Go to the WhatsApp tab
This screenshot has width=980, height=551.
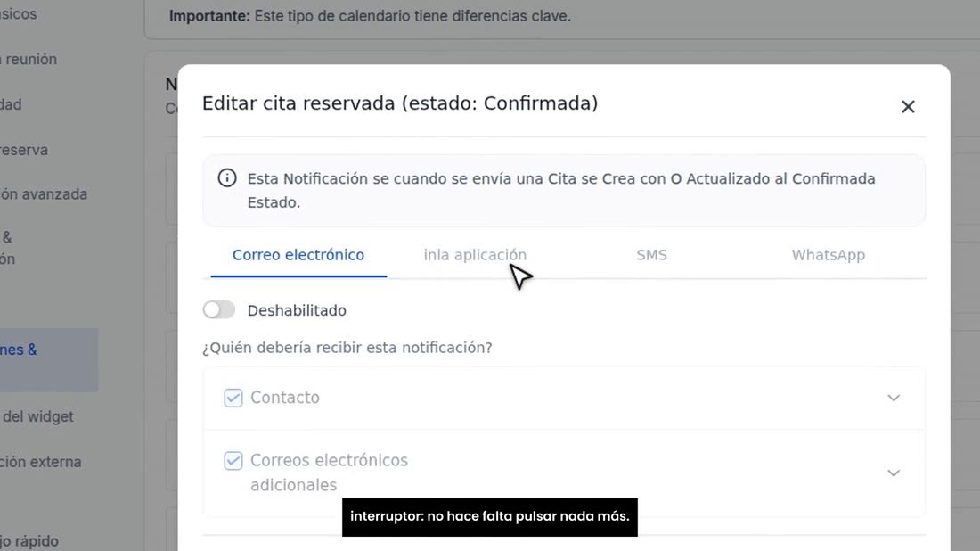829,255
